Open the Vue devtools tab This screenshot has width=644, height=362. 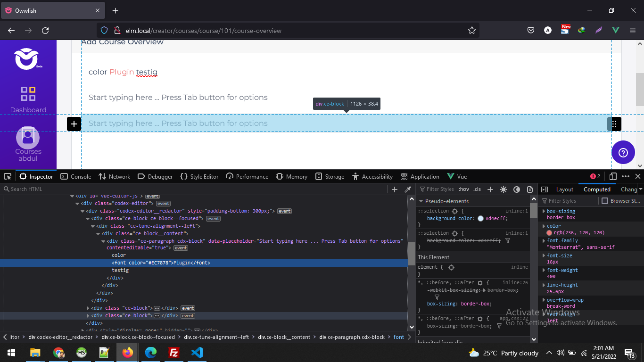pos(456,176)
